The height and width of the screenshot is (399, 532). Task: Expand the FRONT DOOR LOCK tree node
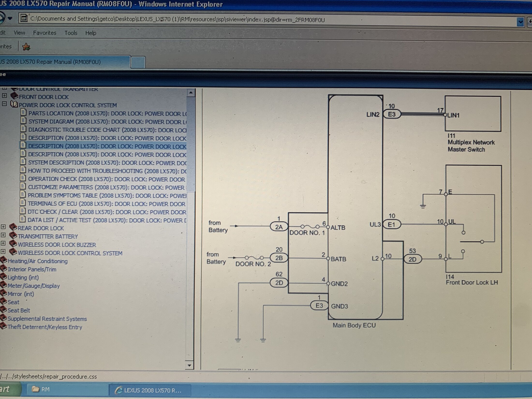4,96
